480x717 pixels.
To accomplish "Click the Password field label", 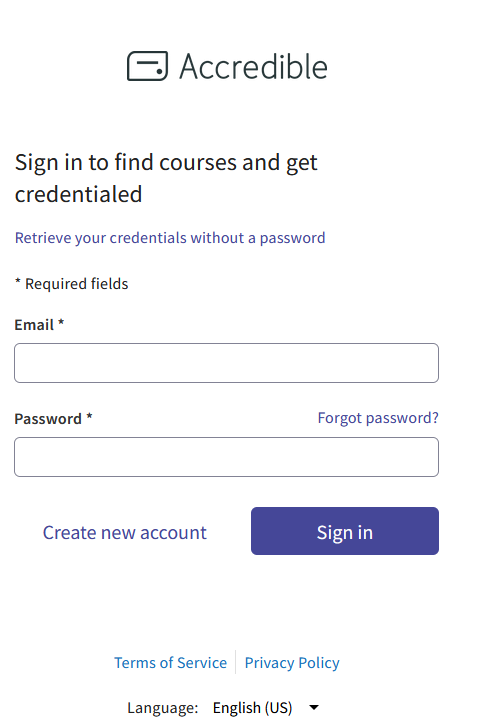I will pos(48,419).
